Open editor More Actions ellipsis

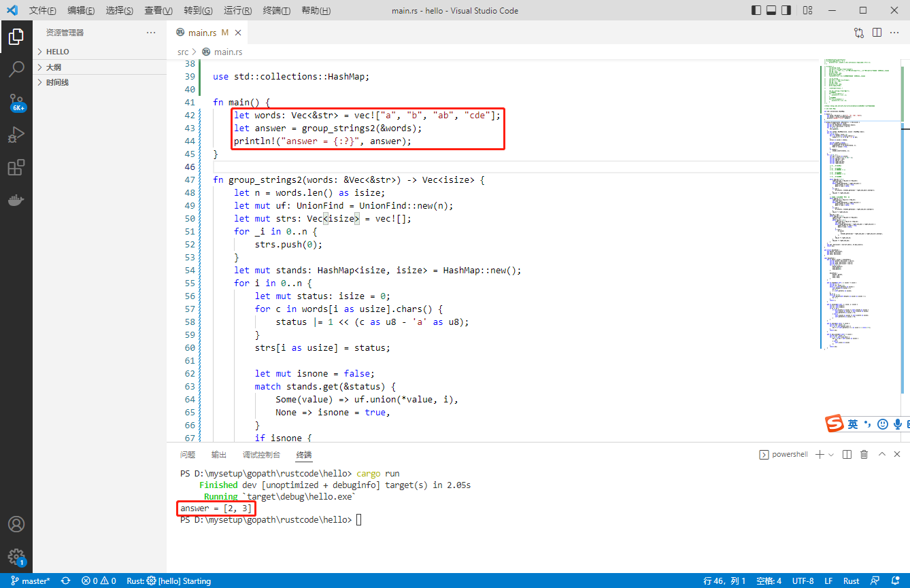click(x=896, y=32)
